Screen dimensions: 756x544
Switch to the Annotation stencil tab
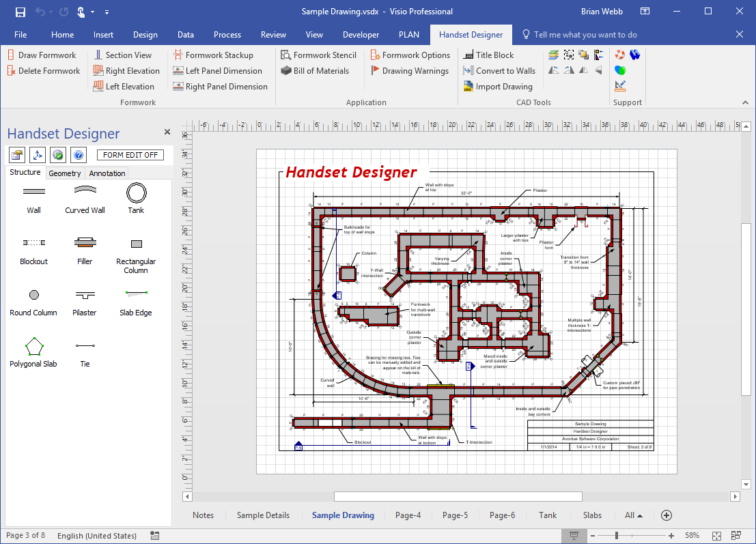(107, 173)
